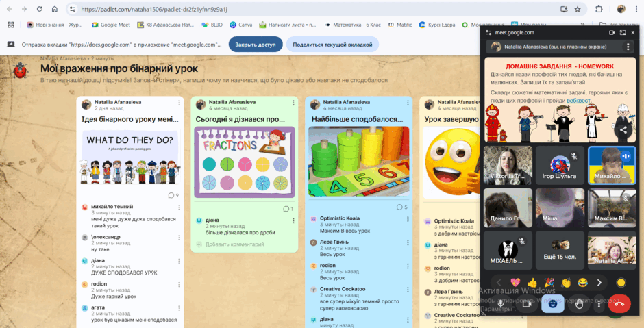Open options menu of агата comment
644x328 pixels.
pos(179,308)
